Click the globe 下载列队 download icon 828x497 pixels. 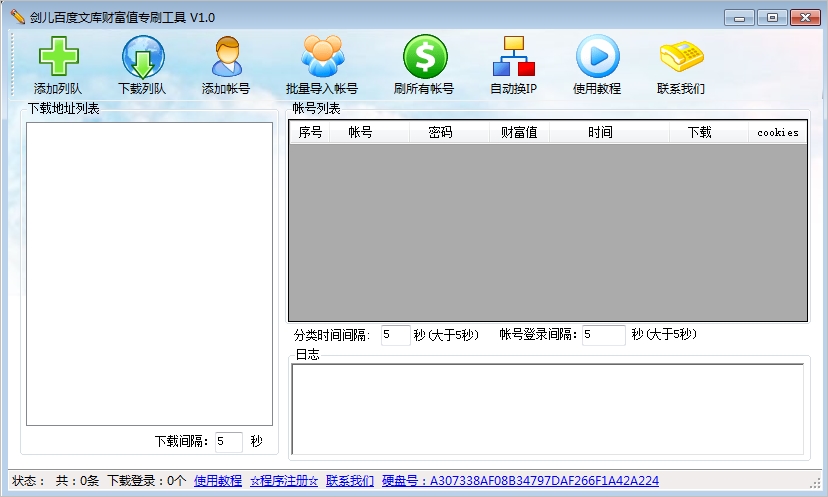point(143,57)
